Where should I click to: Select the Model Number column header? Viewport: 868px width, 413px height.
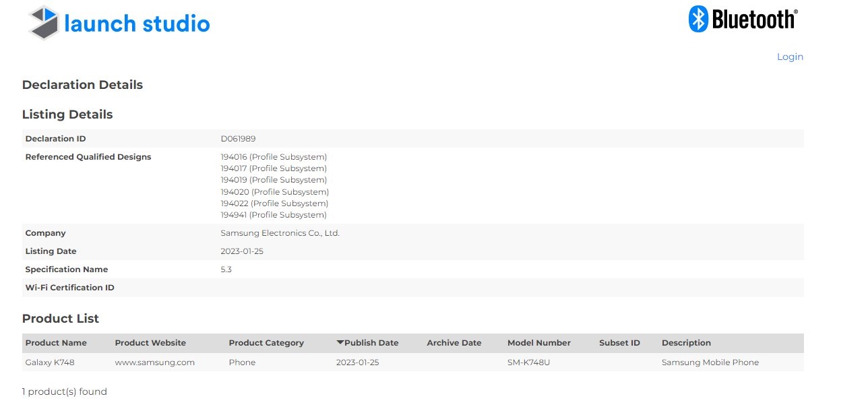coord(538,343)
